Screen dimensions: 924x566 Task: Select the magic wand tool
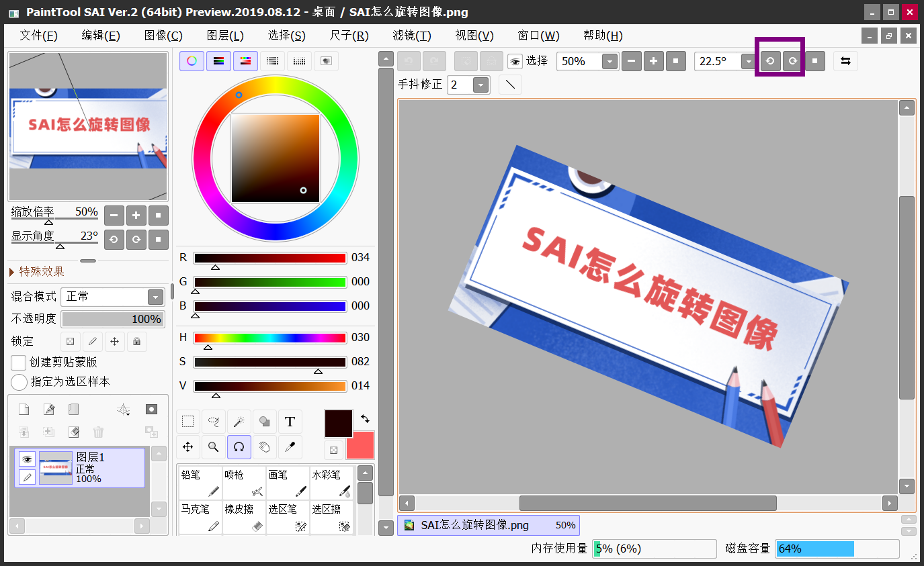(x=239, y=422)
